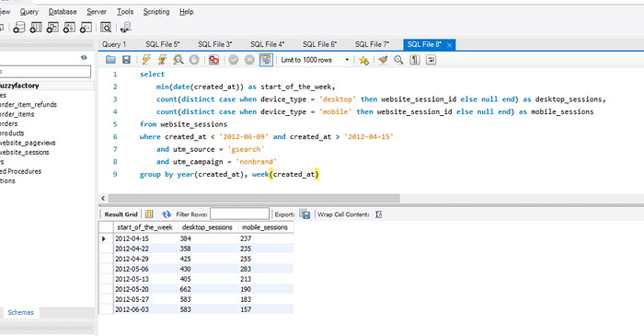Close the SQL File 8 tab
644x336 pixels.
(449, 45)
